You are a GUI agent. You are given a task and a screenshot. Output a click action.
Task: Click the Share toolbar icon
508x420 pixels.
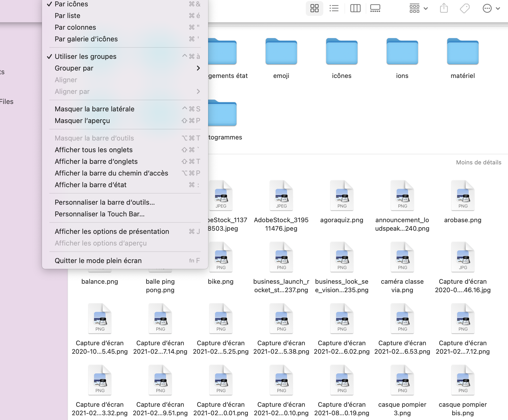coord(444,8)
